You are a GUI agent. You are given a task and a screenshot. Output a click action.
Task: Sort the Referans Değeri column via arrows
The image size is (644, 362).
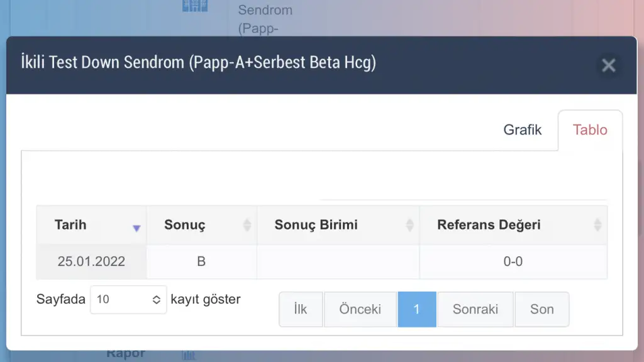click(x=597, y=225)
